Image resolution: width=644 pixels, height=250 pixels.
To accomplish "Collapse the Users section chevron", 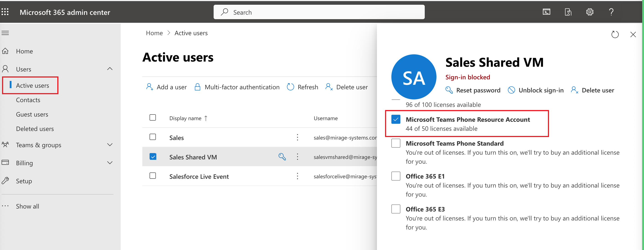I will 110,69.
